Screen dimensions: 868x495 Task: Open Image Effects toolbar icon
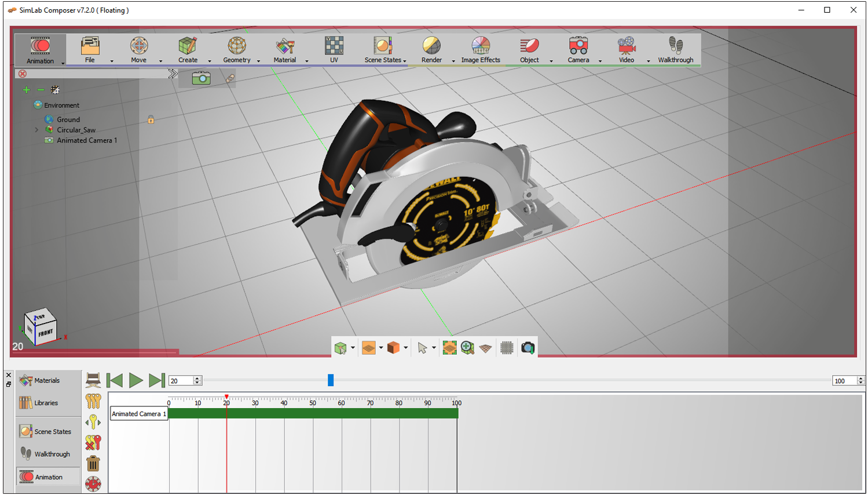(x=481, y=46)
